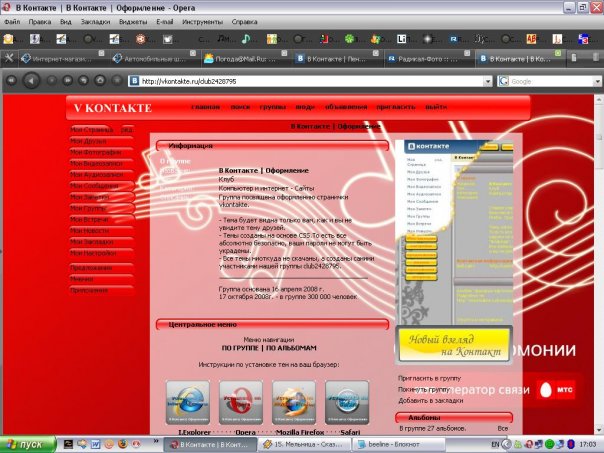
Task: Open the Opera installation instructions icon
Action: (241, 402)
